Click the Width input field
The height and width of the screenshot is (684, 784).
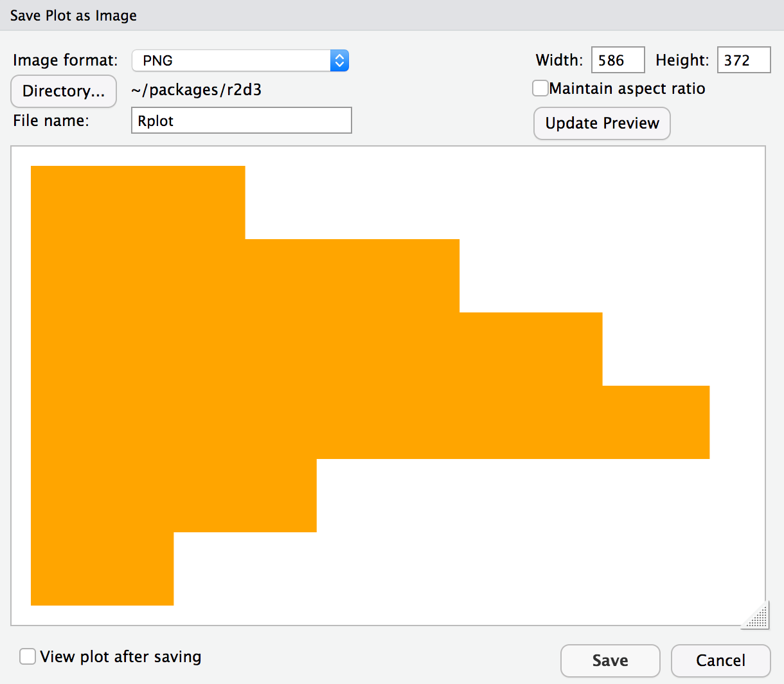617,60
